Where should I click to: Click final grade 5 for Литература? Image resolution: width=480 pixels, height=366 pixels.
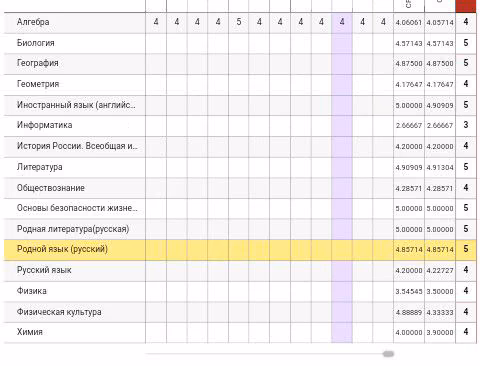click(466, 167)
